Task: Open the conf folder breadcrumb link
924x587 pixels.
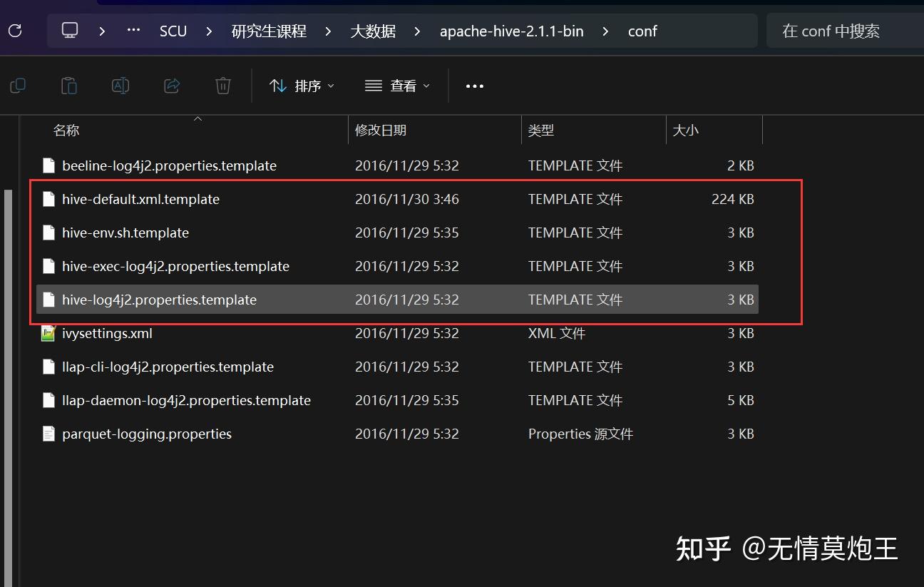Action: click(x=642, y=31)
